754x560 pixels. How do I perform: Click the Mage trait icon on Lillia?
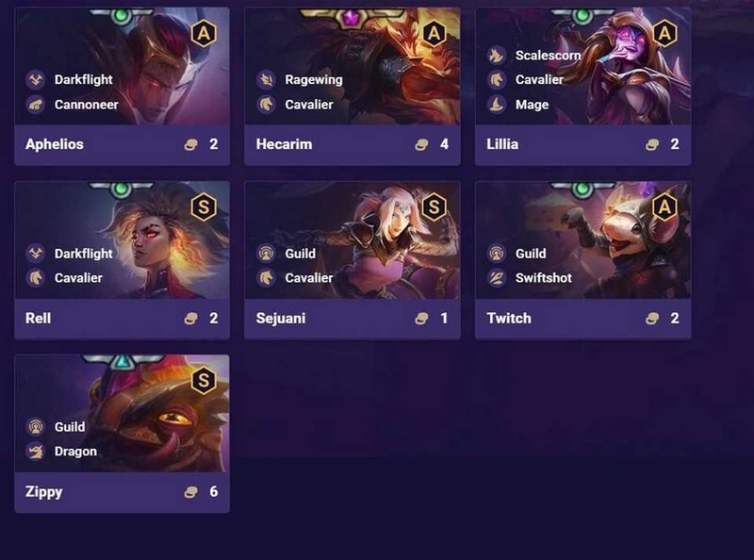click(x=497, y=105)
